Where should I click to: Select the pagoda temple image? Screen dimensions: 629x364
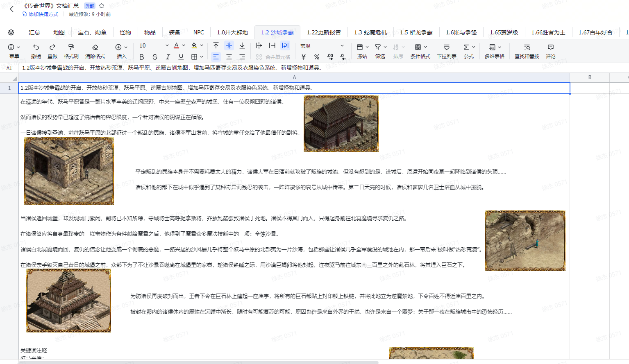tap(69, 301)
